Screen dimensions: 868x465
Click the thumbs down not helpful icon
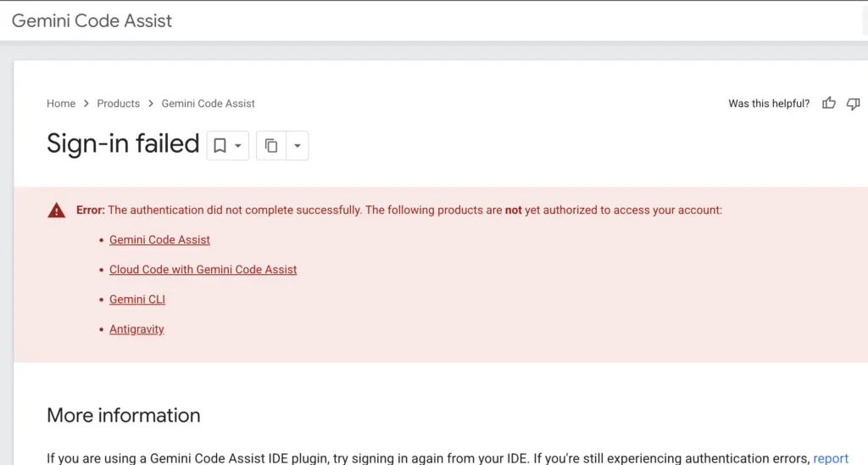pyautogui.click(x=853, y=104)
